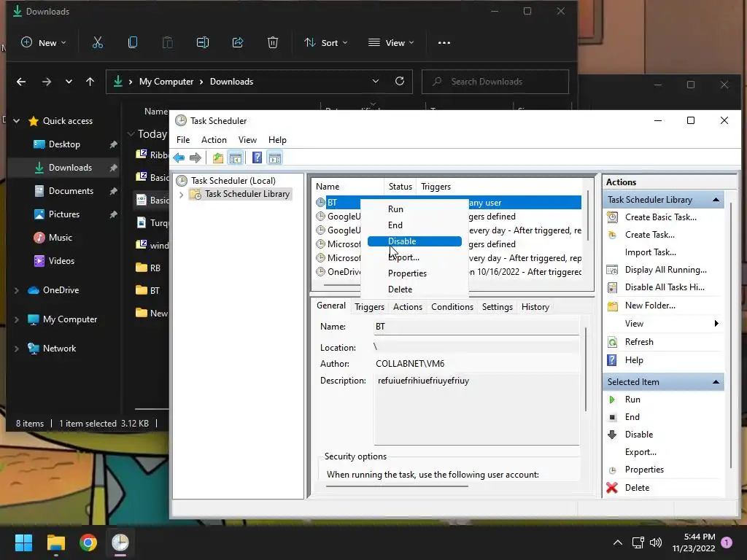Viewport: 747px width, 560px height.
Task: Open the File menu in Task Scheduler
Action: coord(183,140)
